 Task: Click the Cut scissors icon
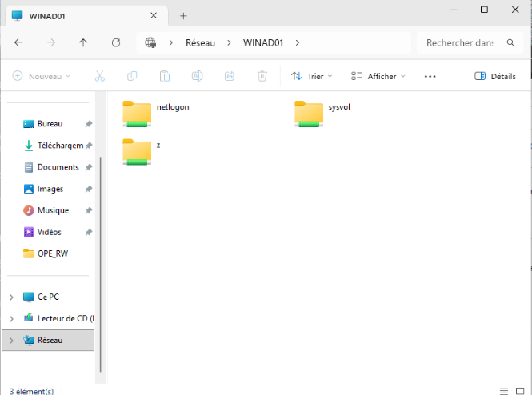pyautogui.click(x=100, y=76)
